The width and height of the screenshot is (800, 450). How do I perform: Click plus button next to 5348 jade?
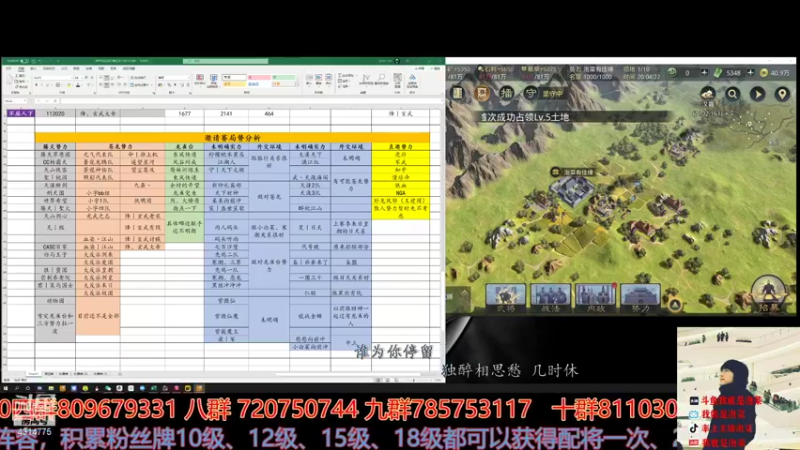[751, 73]
